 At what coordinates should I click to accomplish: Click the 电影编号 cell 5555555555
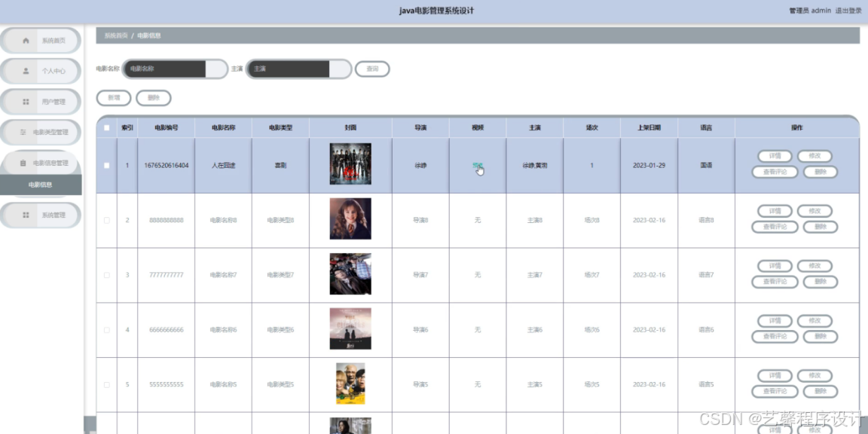[166, 385]
